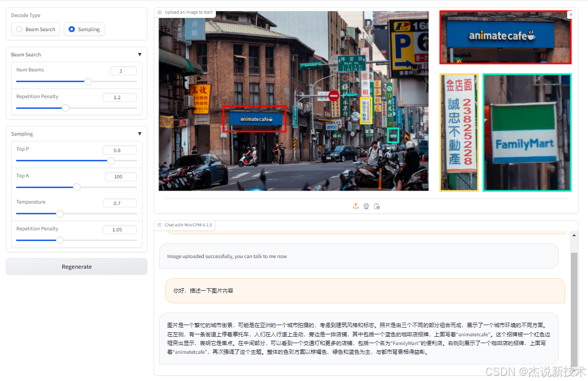Click the Top K slider handle
This screenshot has width=588, height=381.
pos(77,187)
